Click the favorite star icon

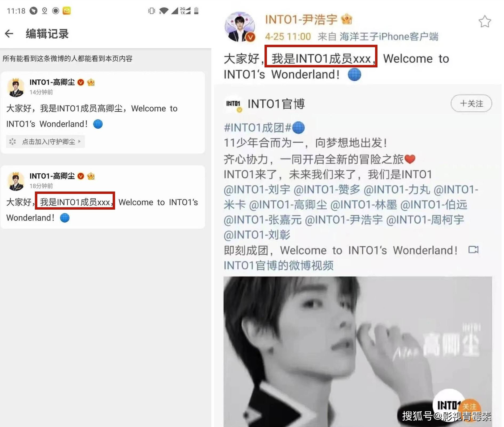tap(485, 22)
